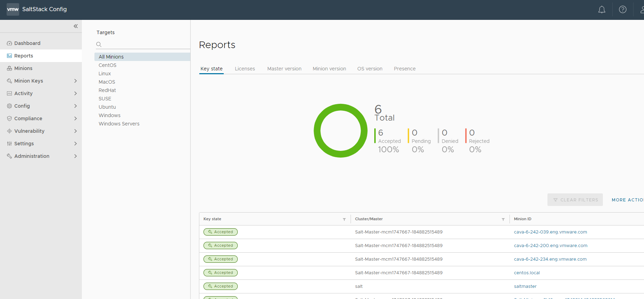644x299 pixels.
Task: Open minion cava-6-242-039.eng.vmware.com link
Action: [x=550, y=232]
